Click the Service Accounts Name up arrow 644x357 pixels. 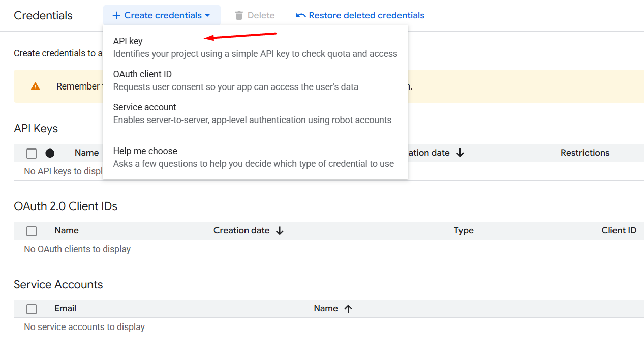(348, 309)
